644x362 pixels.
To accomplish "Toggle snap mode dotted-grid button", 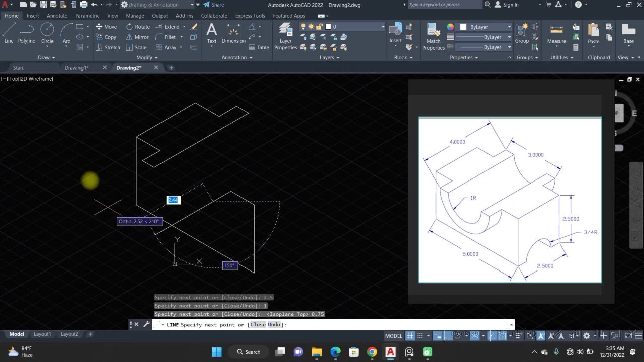I will click(x=421, y=336).
